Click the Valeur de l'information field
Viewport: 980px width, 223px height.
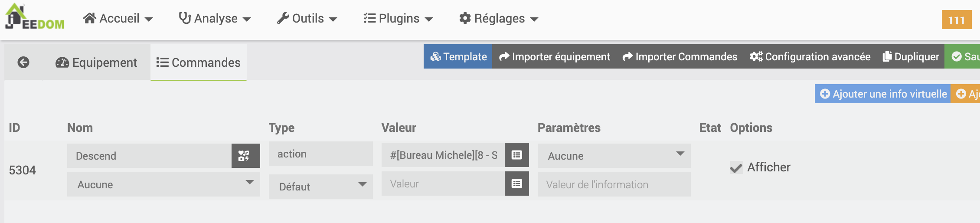pos(614,184)
